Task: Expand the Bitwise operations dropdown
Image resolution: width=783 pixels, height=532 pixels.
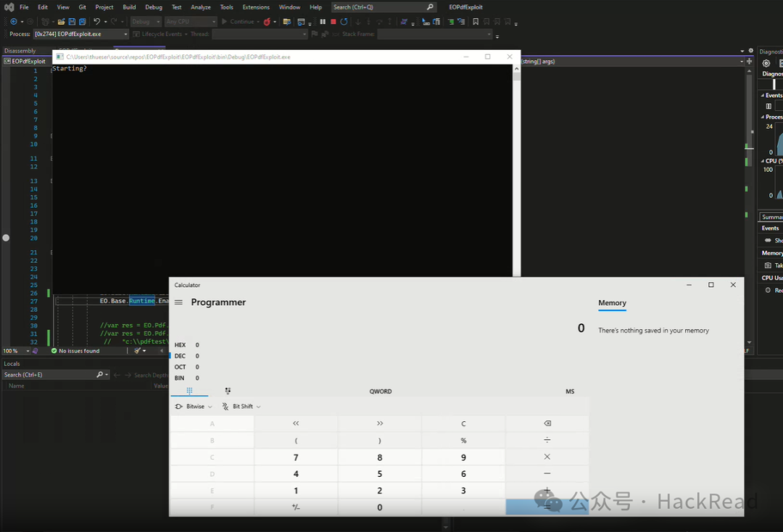Action: tap(194, 406)
